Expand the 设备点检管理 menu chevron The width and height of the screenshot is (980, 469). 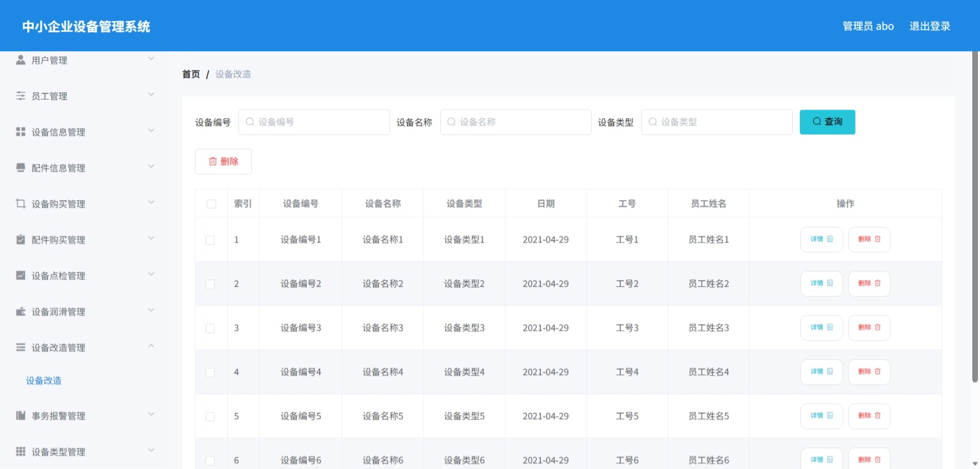coord(151,274)
